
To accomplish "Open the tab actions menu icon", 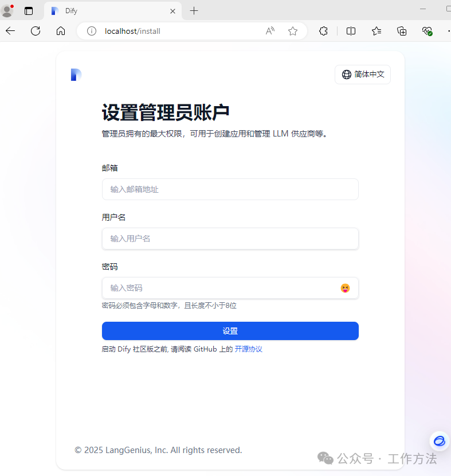I will coord(29,11).
